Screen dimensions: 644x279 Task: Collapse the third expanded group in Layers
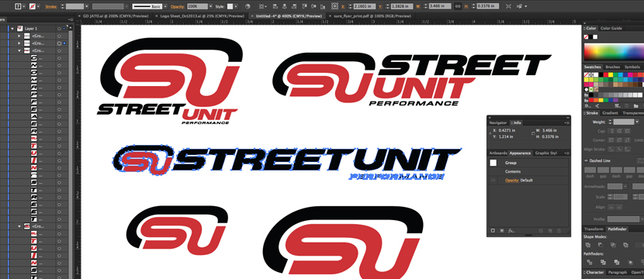coord(19,50)
